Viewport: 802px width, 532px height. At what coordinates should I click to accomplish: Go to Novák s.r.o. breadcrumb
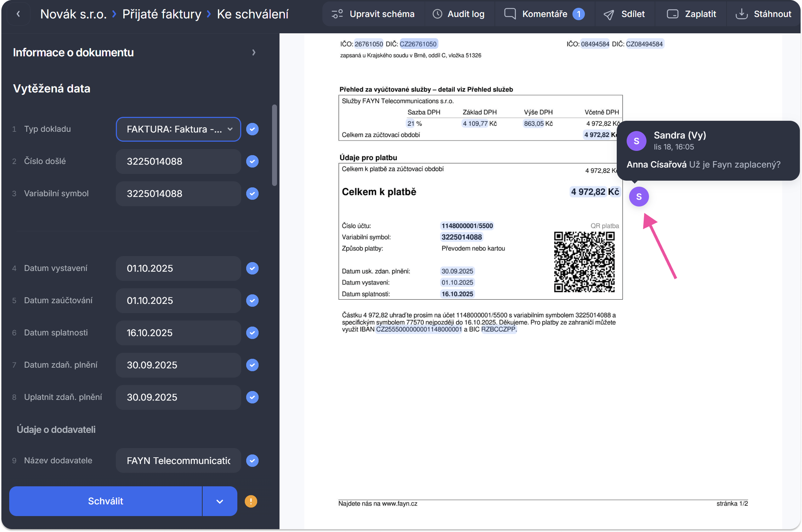[x=73, y=14]
